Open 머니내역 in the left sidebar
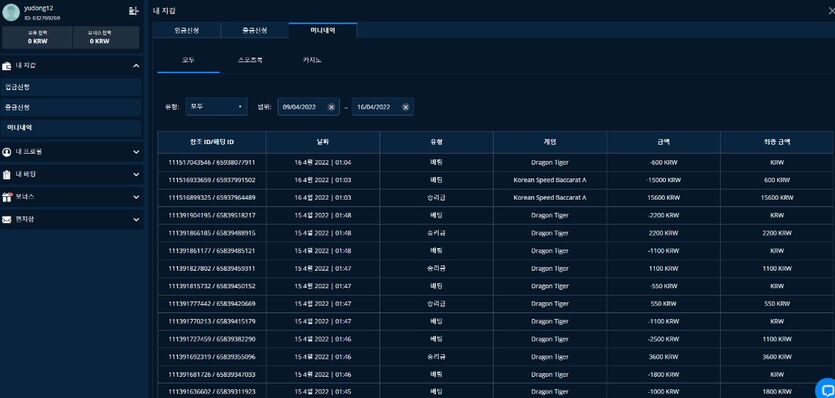Screen dimensions: 835x398 click(71, 128)
